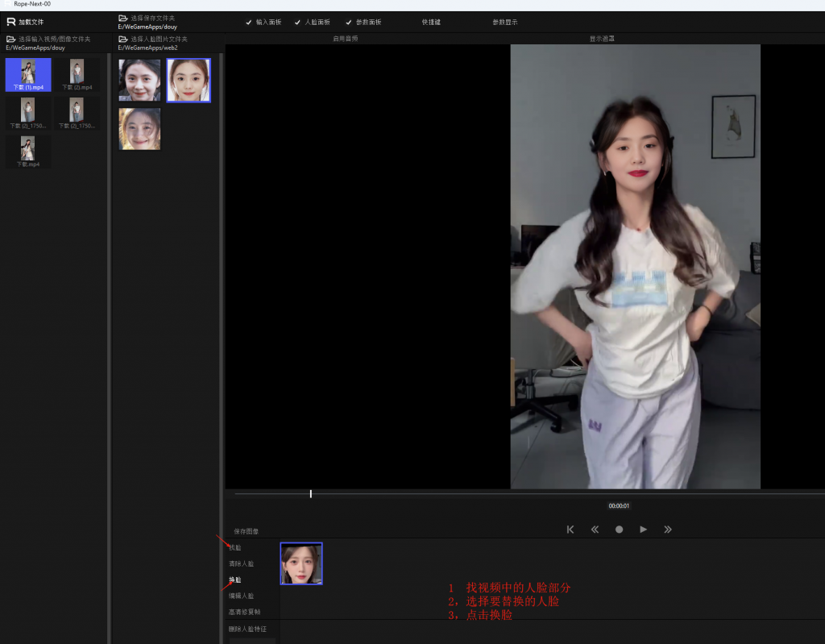
Task: Open the 快捷键 shortcuts menu
Action: [x=431, y=22]
